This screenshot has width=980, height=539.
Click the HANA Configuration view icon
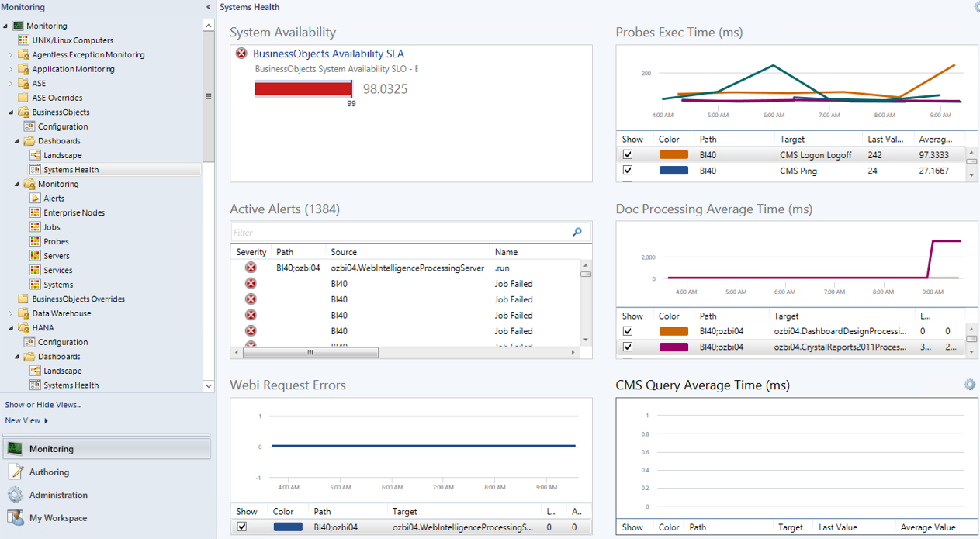tap(29, 342)
